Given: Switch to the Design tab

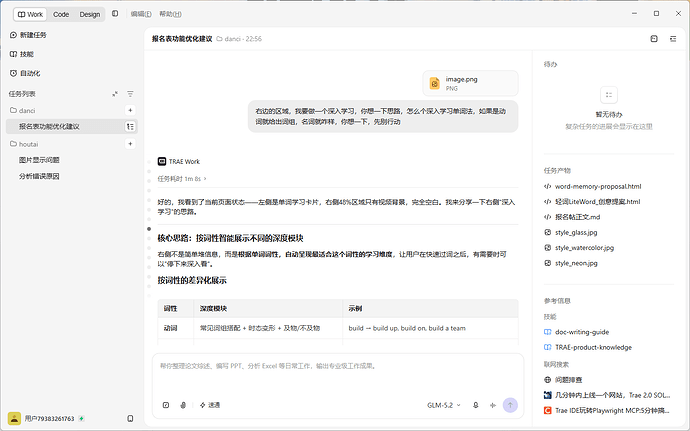Looking at the screenshot, I should pos(90,14).
